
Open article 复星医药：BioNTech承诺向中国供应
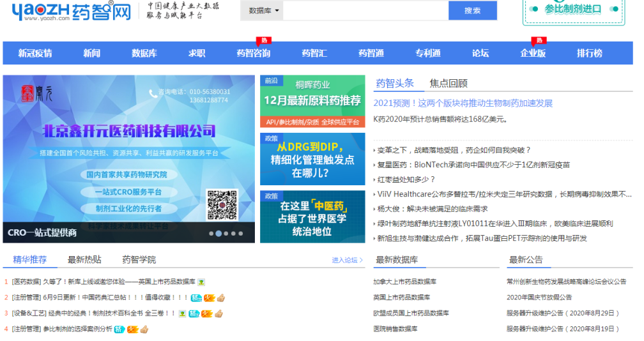click(x=473, y=165)
